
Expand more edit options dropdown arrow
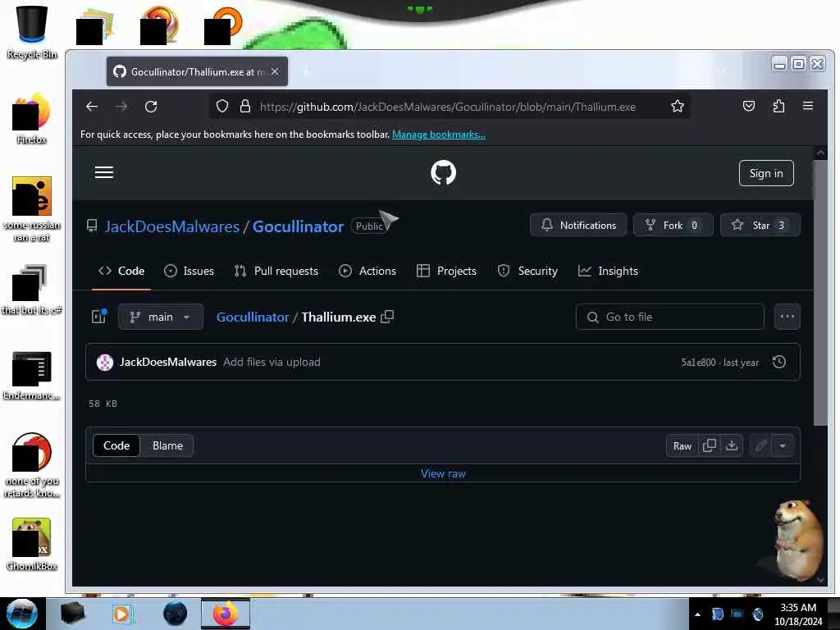point(783,445)
